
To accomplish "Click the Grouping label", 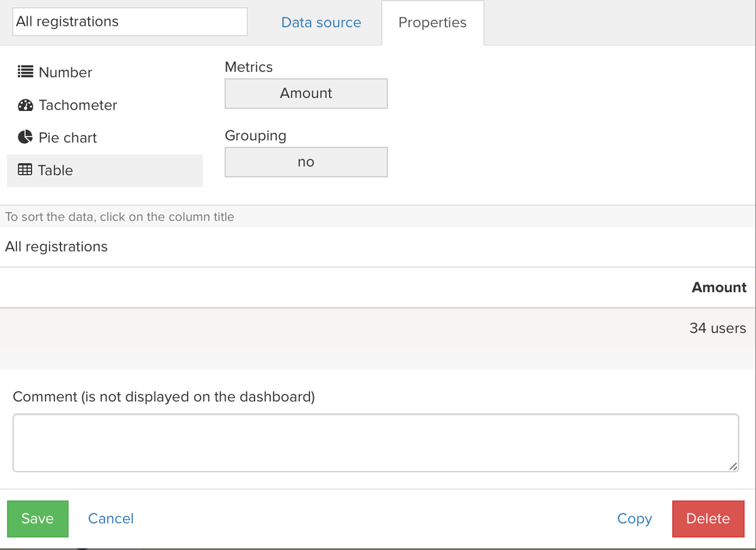I will tap(255, 135).
